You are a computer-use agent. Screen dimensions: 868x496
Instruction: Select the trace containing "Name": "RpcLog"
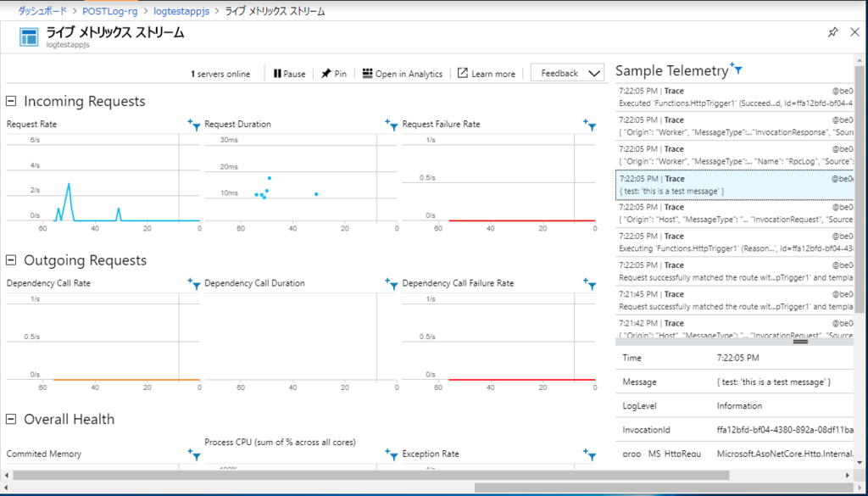[734, 155]
